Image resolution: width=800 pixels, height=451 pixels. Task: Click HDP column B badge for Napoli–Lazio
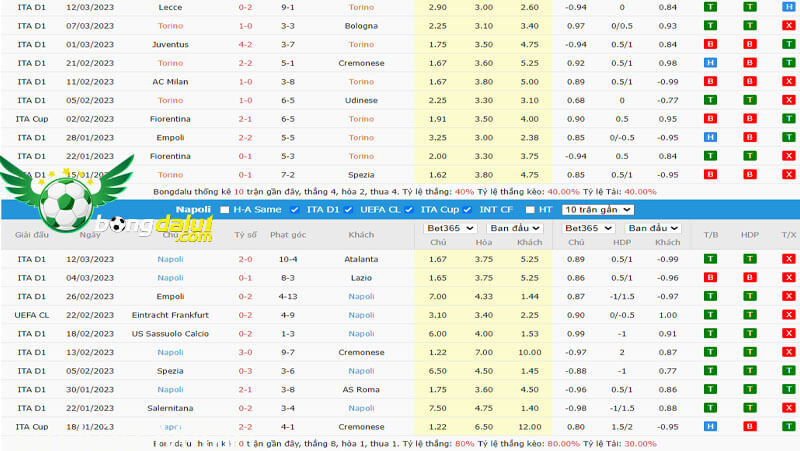[x=749, y=278]
